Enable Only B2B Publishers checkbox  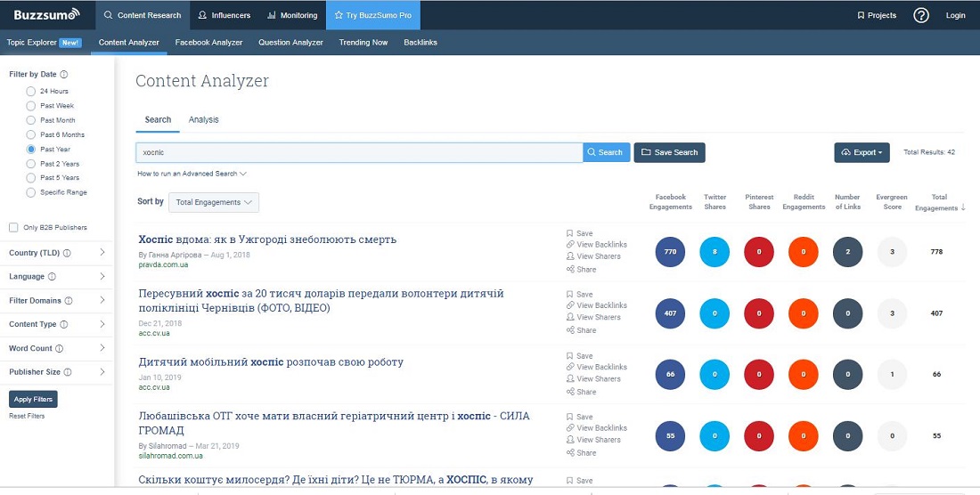coord(13,228)
